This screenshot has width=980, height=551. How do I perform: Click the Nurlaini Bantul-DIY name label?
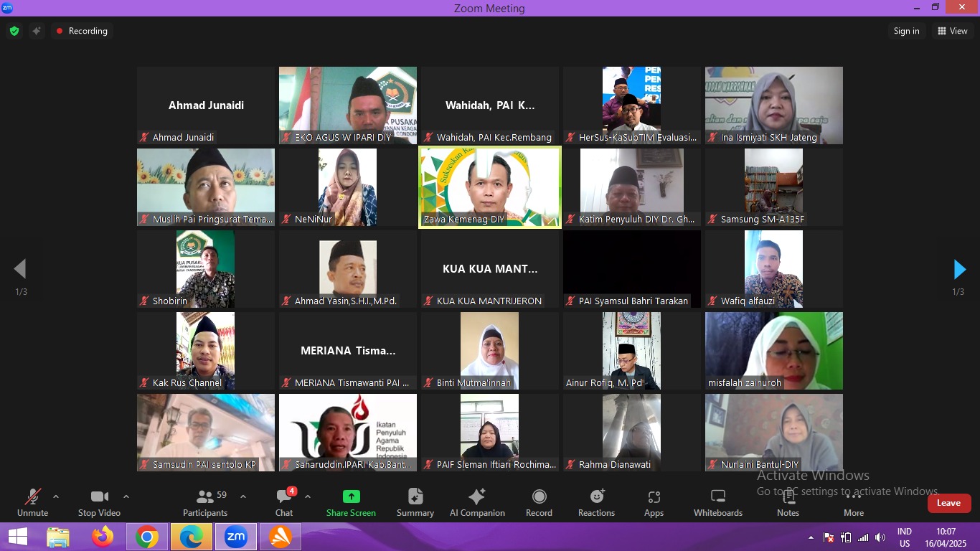pyautogui.click(x=760, y=464)
